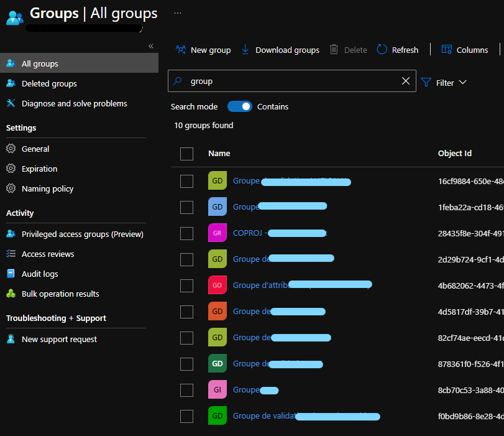Image resolution: width=504 pixels, height=436 pixels.
Task: Open Bulk operation results
Action: [x=60, y=294]
